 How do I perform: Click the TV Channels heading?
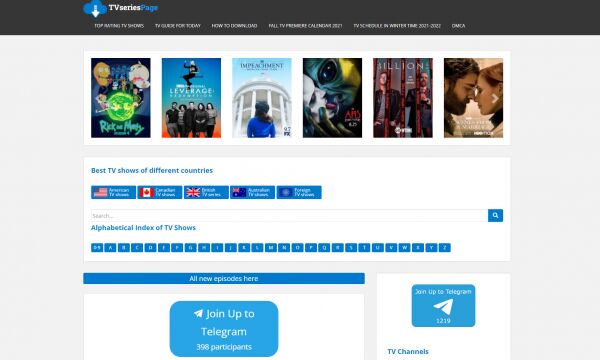(x=408, y=351)
